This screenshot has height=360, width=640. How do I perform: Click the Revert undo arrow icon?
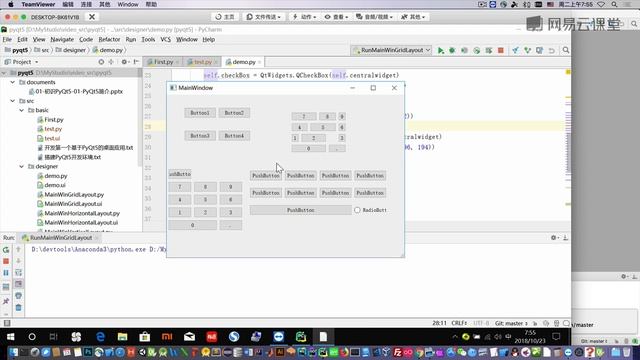tap(552, 50)
